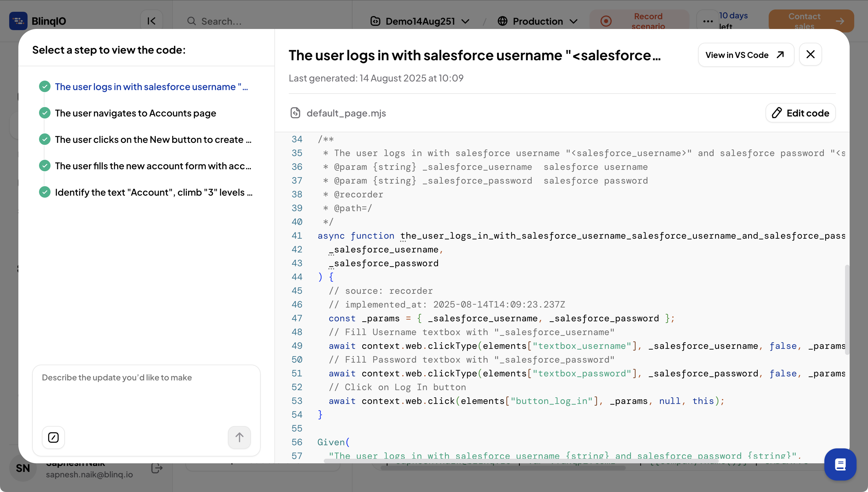Click the SN user avatar
This screenshot has height=492, width=868.
click(x=23, y=468)
